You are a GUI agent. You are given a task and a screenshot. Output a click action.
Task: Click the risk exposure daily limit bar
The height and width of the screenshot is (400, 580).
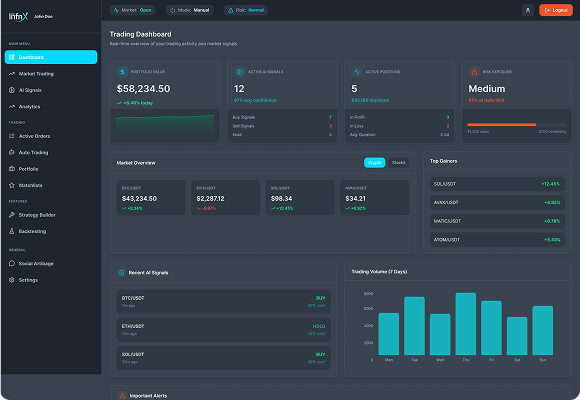tap(516, 125)
